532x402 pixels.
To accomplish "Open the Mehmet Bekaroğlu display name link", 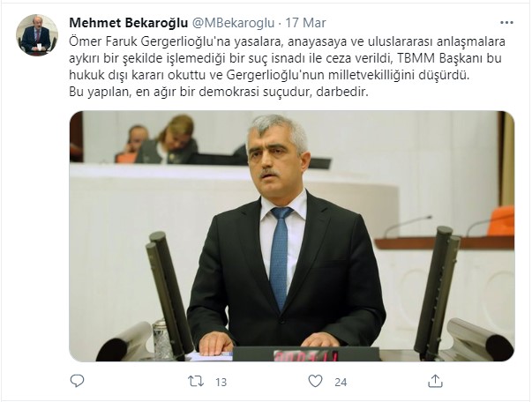I will 129,23.
